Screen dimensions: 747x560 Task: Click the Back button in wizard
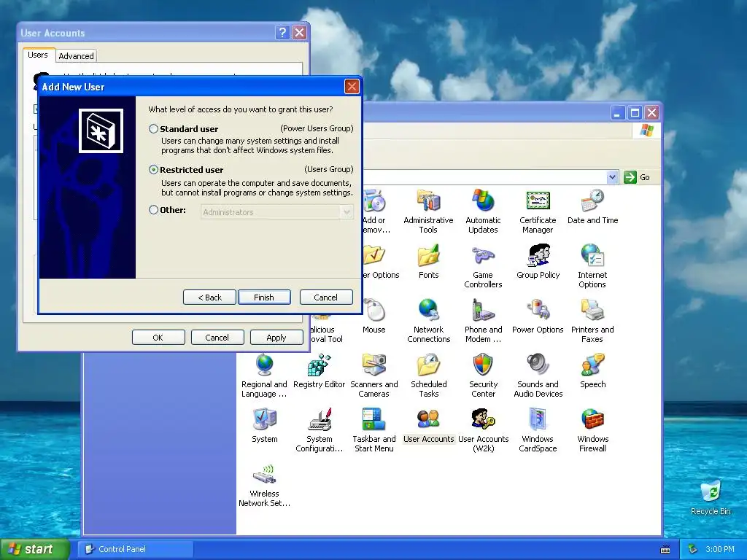[x=209, y=297]
